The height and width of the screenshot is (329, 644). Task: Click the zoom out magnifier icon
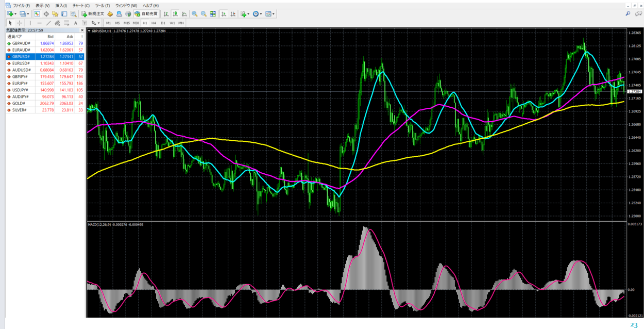tap(204, 14)
